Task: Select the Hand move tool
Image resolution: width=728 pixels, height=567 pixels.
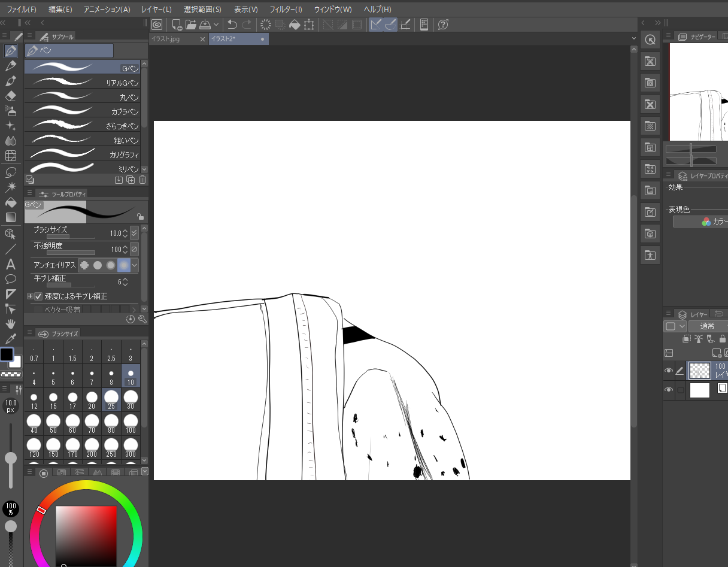Action: coord(11,324)
